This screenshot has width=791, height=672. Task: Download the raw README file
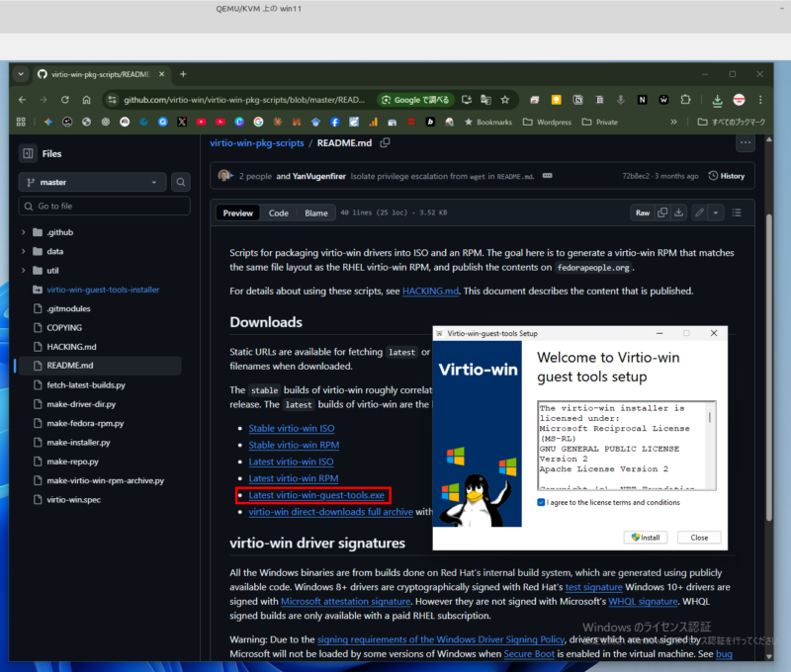680,212
